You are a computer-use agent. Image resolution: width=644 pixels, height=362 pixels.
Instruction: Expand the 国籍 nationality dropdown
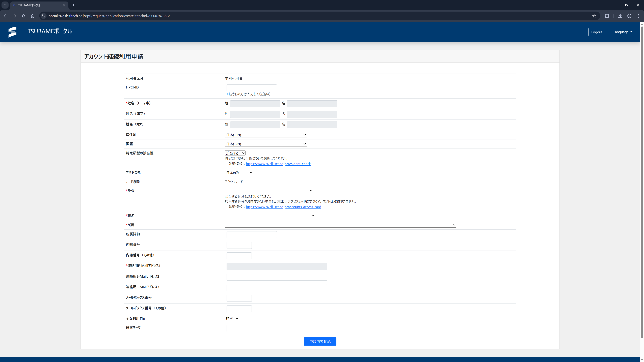tap(265, 144)
